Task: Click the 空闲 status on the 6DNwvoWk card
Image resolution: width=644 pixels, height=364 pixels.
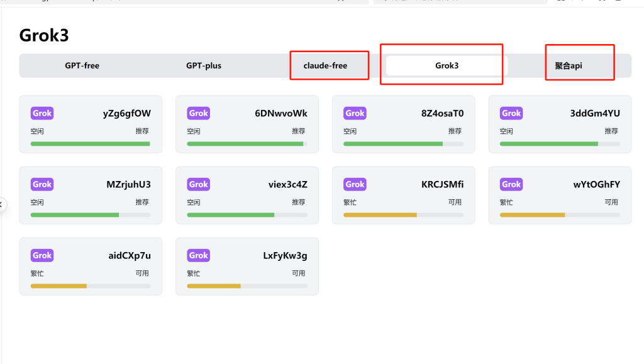Action: pyautogui.click(x=194, y=131)
